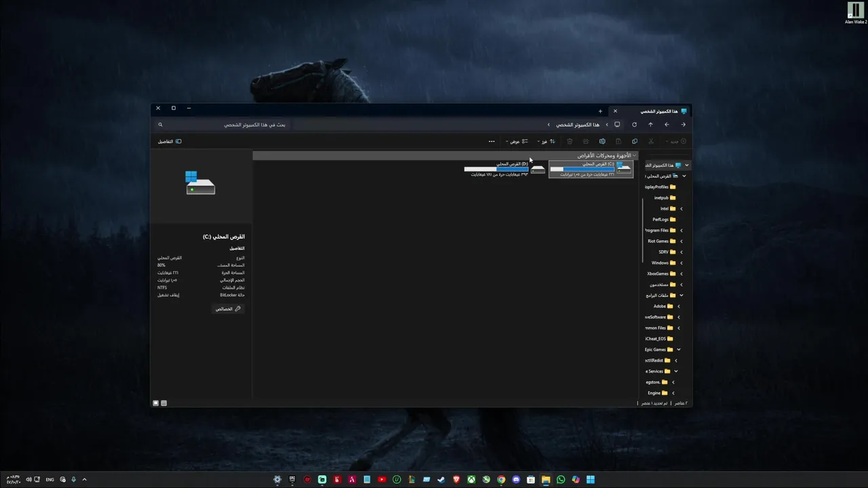The width and height of the screenshot is (868, 488).
Task: Add a new File Explorer tab
Action: pos(600,111)
